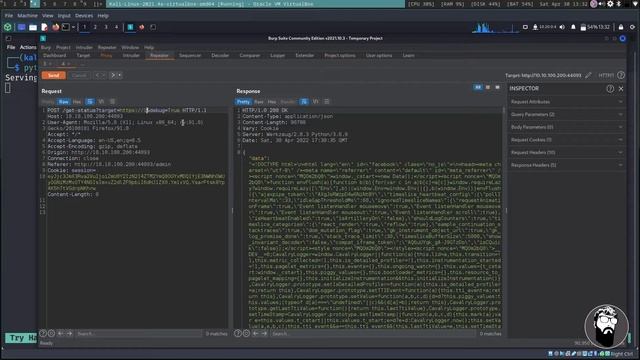The image size is (640, 360).
Task: Open the Project menu in Burp Suite
Action: click(x=63, y=47)
